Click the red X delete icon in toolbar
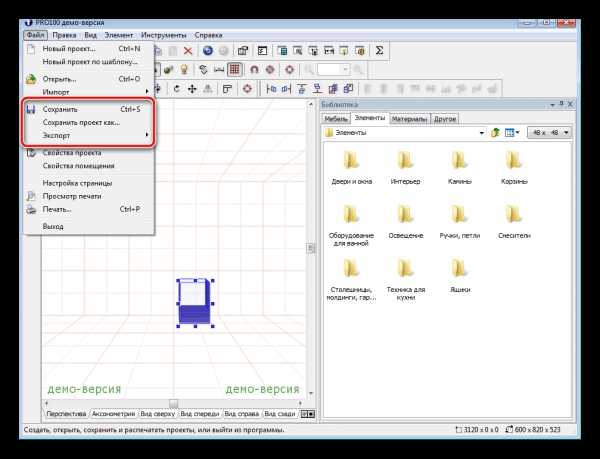This screenshot has width=600, height=459. click(x=189, y=49)
